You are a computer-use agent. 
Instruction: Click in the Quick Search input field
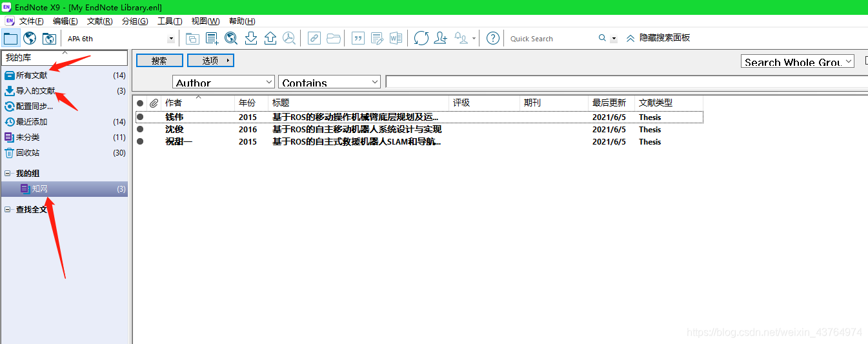(552, 39)
